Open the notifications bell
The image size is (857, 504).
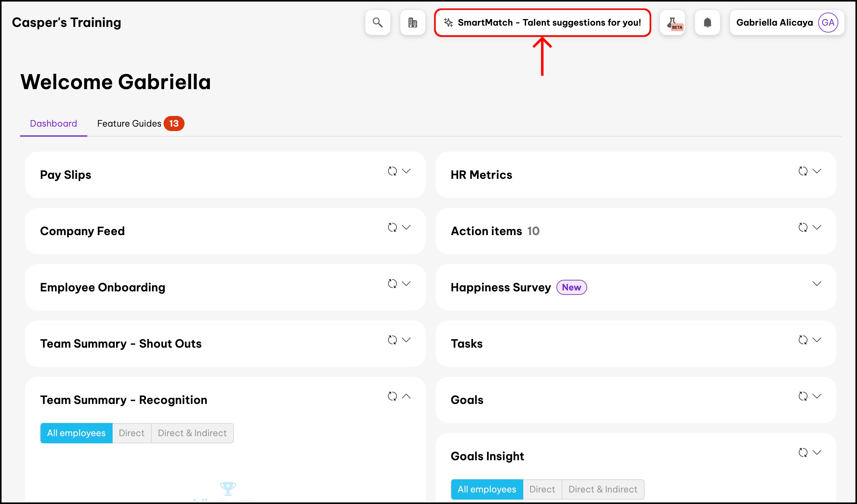click(707, 23)
